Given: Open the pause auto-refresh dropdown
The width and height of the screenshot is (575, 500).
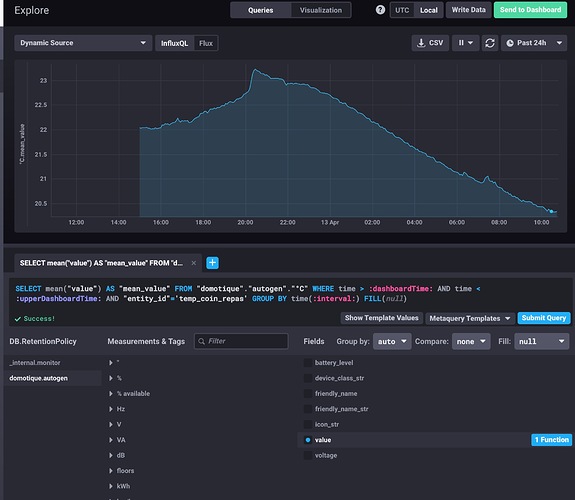Looking at the screenshot, I should (465, 43).
